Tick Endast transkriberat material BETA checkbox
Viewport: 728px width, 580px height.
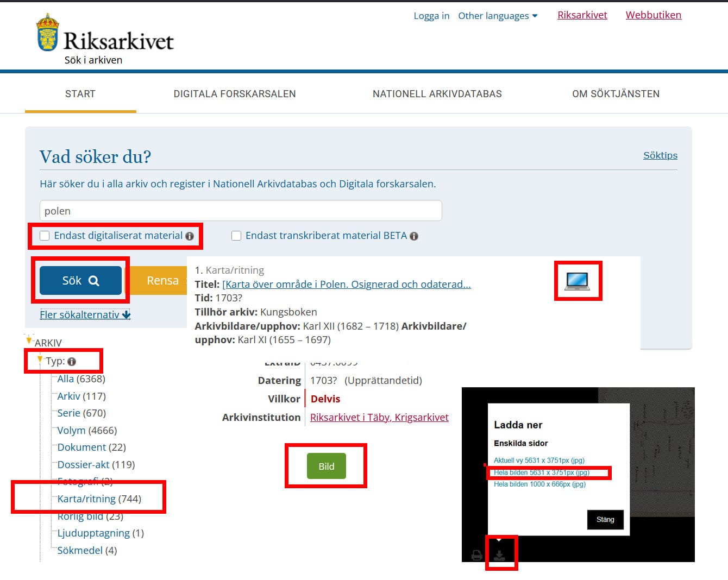(236, 236)
